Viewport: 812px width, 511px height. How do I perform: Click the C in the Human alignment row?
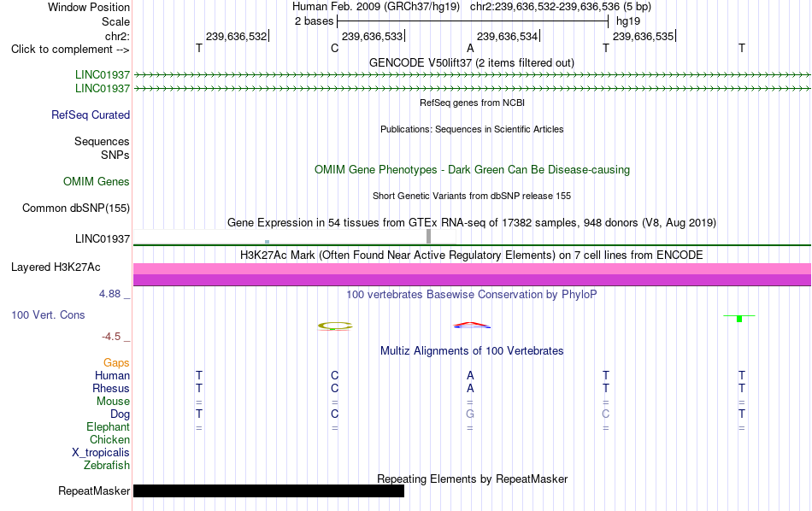(334, 375)
